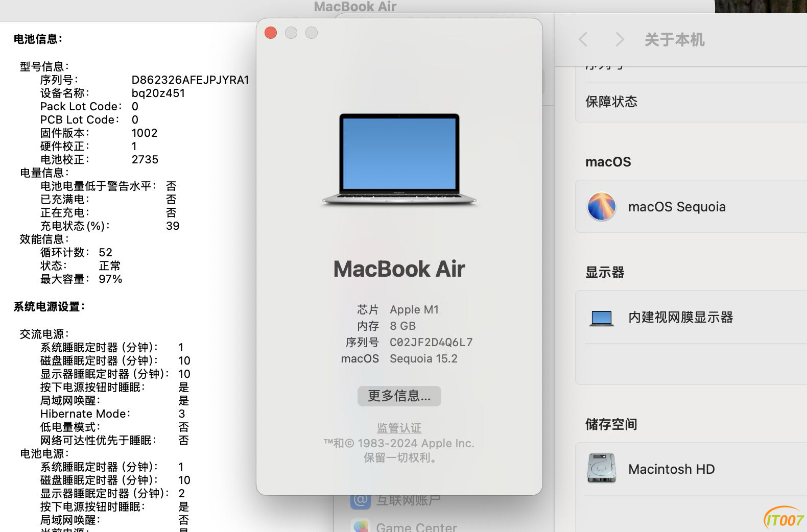Screen dimensions: 807x532
Task: Go back in the 关于本机 settings pane
Action: pos(583,39)
